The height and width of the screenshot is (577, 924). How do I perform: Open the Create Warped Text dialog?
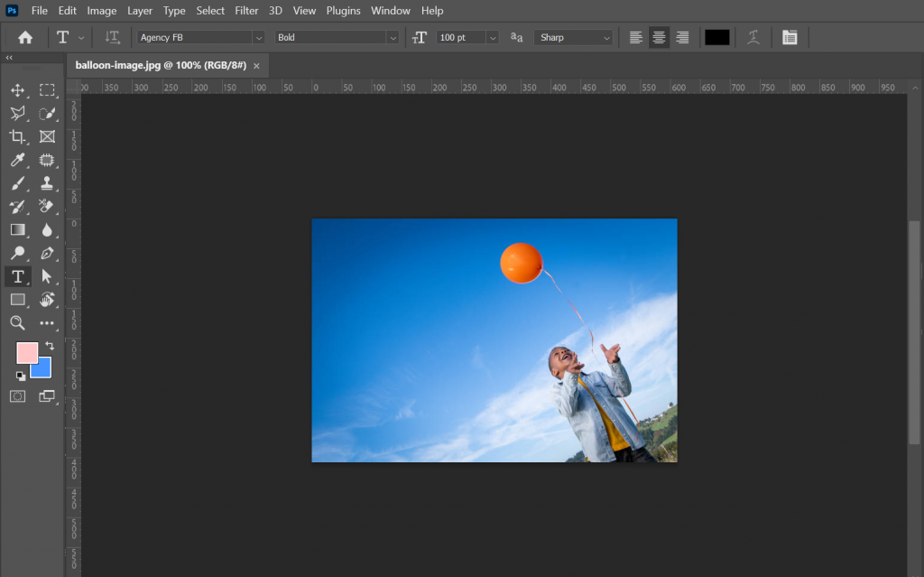point(753,37)
